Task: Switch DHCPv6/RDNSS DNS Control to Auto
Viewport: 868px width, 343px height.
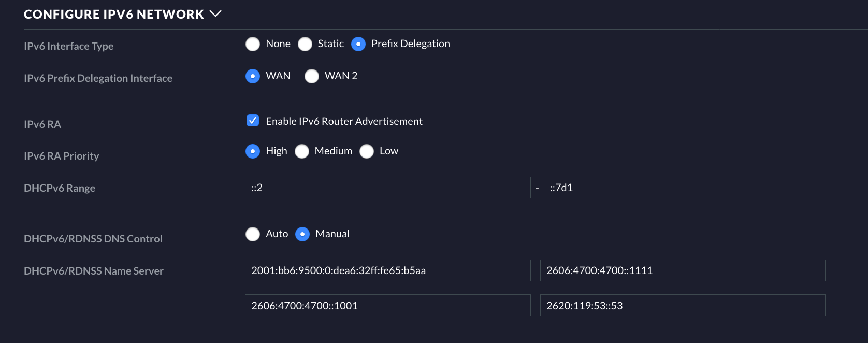Action: coord(253,234)
